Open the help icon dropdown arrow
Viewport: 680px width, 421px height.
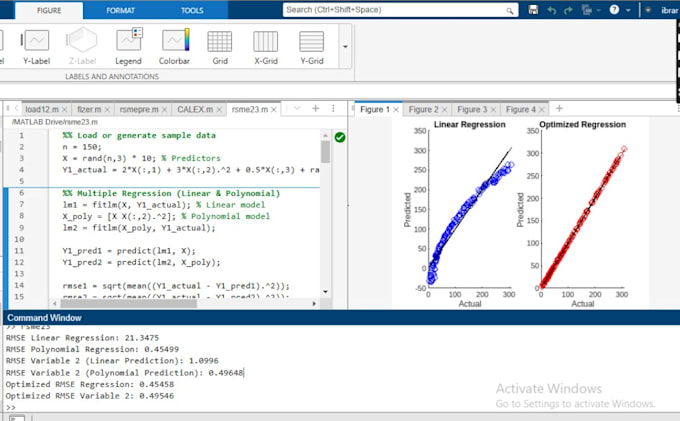click(x=630, y=10)
